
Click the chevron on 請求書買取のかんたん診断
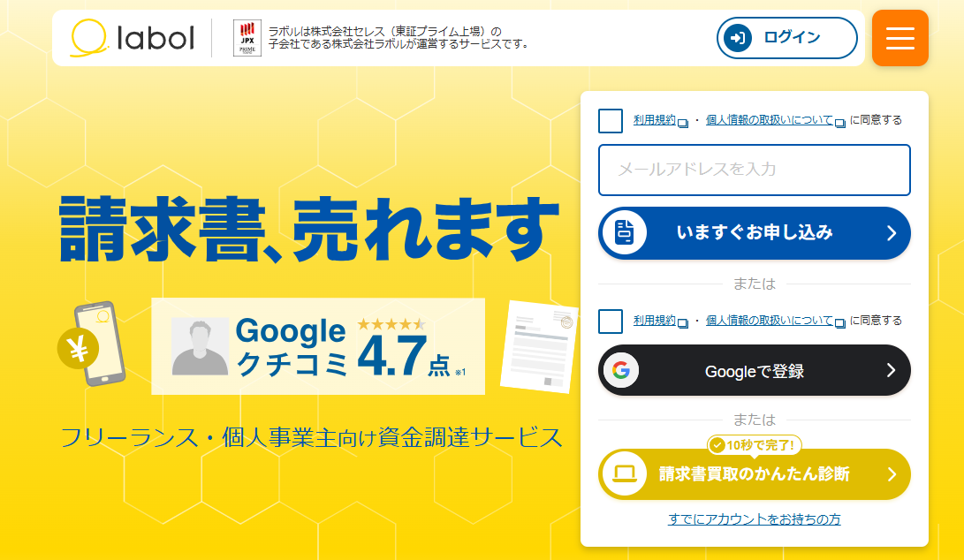pos(892,474)
